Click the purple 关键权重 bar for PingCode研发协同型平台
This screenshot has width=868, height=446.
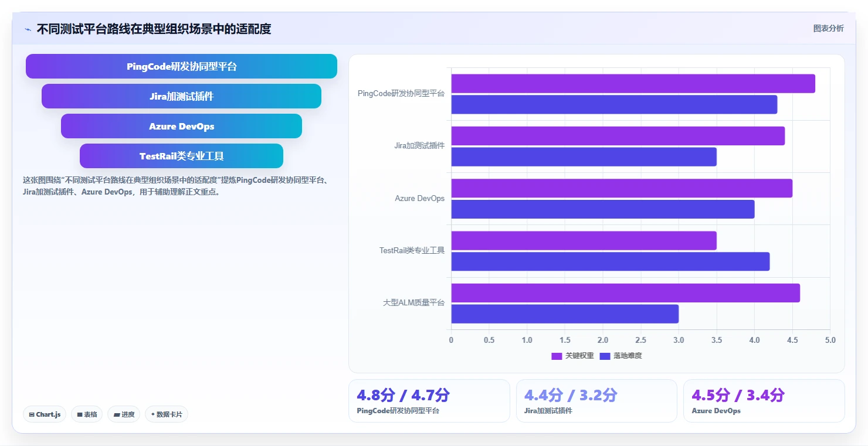[x=633, y=84]
